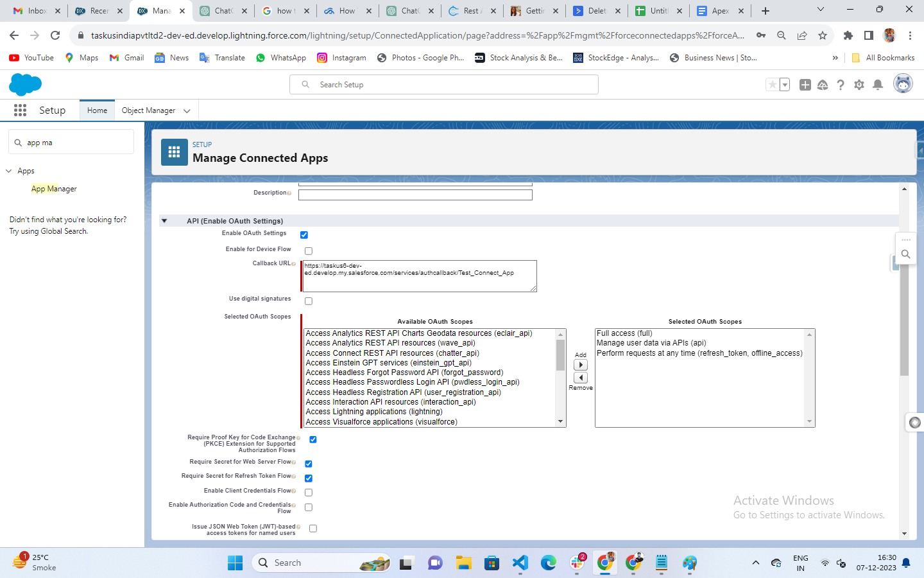Check Issue JSON Web Token-based access tokens
The image size is (924, 578).
(x=313, y=529)
